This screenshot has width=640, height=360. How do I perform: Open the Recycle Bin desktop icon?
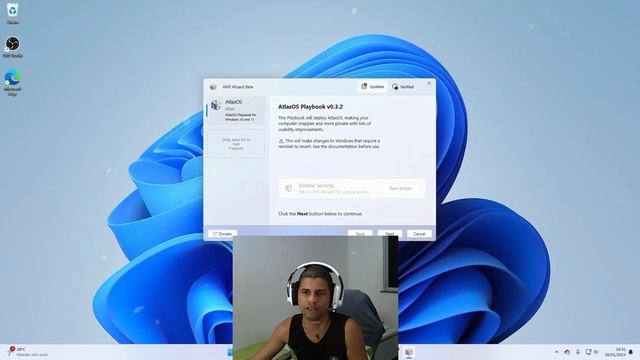coord(13,13)
